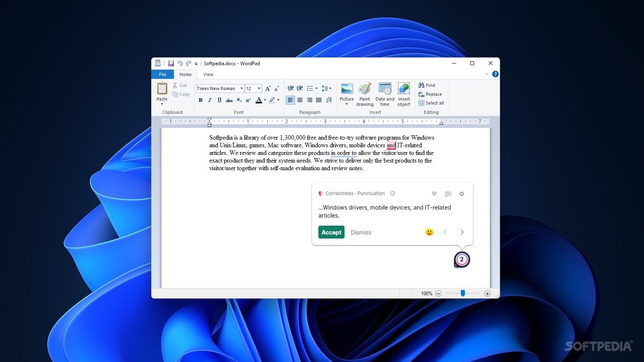Click the Redo arrow in quick access toolbar
This screenshot has width=644, height=362.
[188, 64]
